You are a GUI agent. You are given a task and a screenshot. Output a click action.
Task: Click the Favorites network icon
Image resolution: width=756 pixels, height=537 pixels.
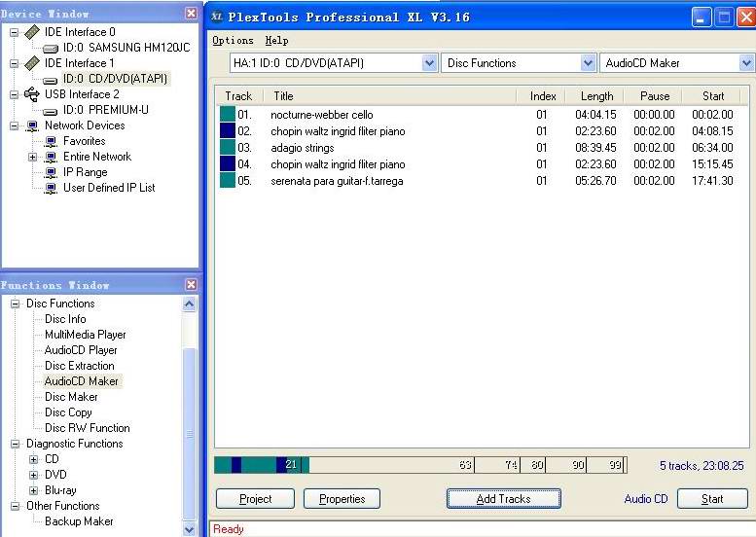pos(51,142)
